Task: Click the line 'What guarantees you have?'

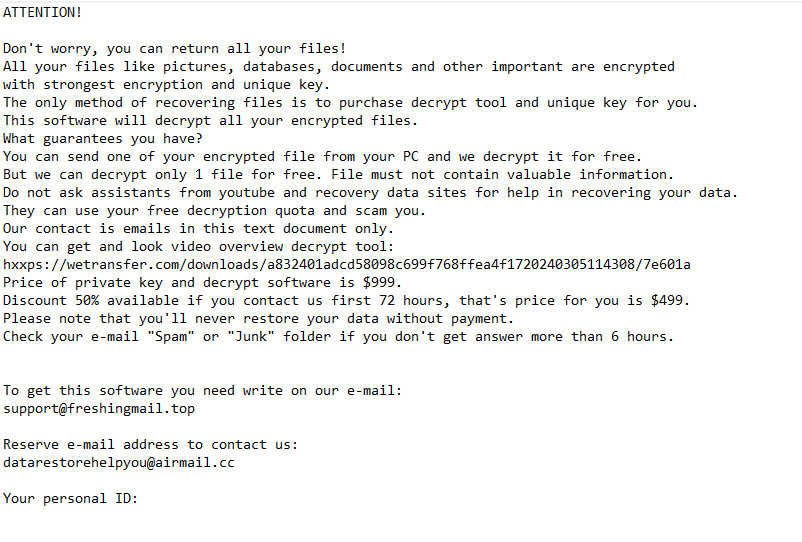Action: click(x=103, y=139)
